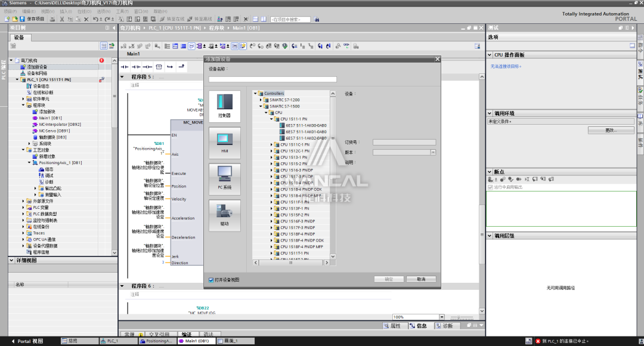Open the PositioningA... editor taskbar item
The height and width of the screenshot is (346, 644).
click(x=157, y=341)
